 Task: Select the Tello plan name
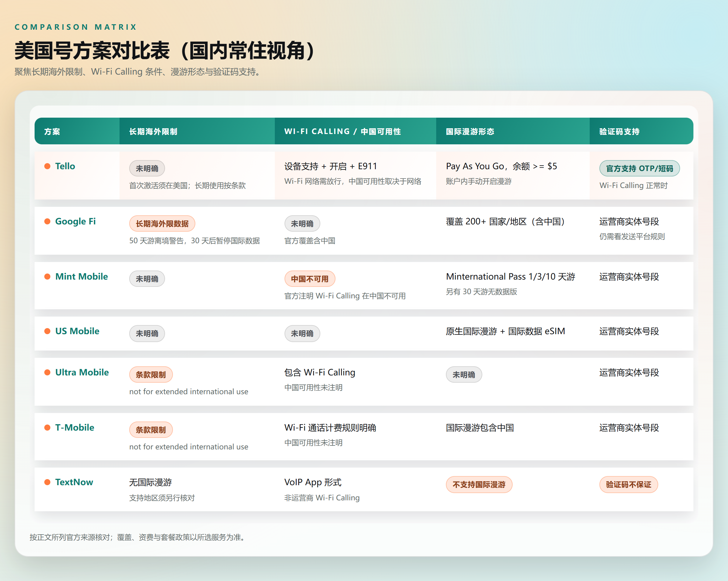tap(65, 166)
